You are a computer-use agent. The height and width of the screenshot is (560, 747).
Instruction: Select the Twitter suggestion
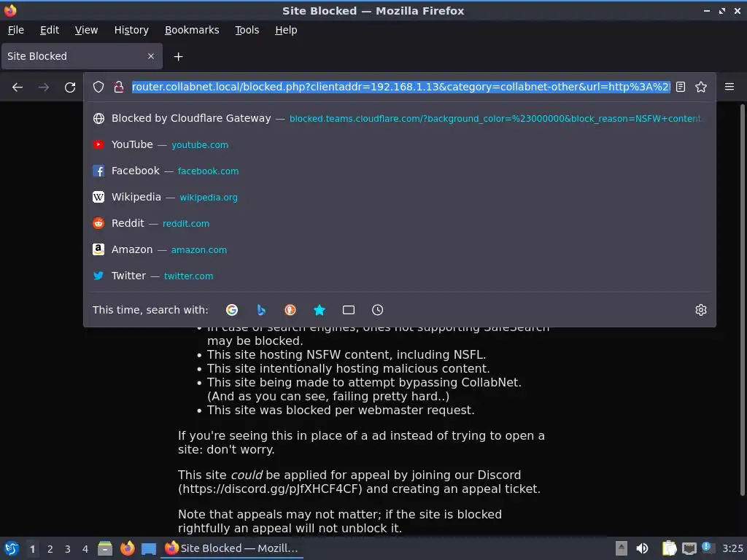[x=399, y=276]
